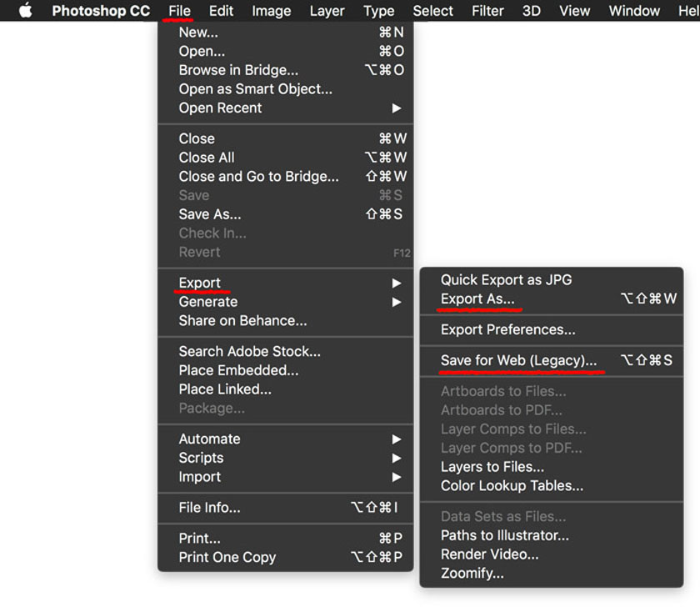Open the Edit menu
This screenshot has width=700, height=607.
221,11
